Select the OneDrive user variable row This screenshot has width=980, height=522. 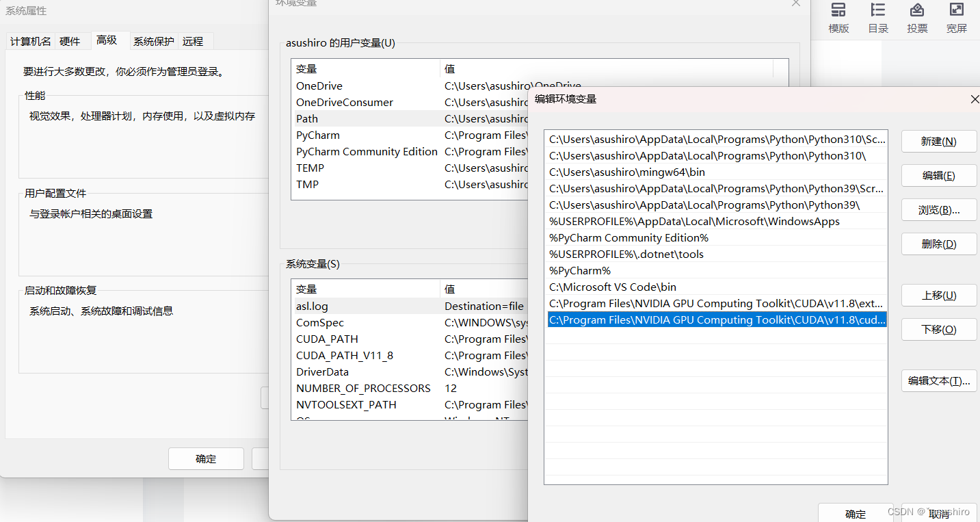click(x=412, y=86)
